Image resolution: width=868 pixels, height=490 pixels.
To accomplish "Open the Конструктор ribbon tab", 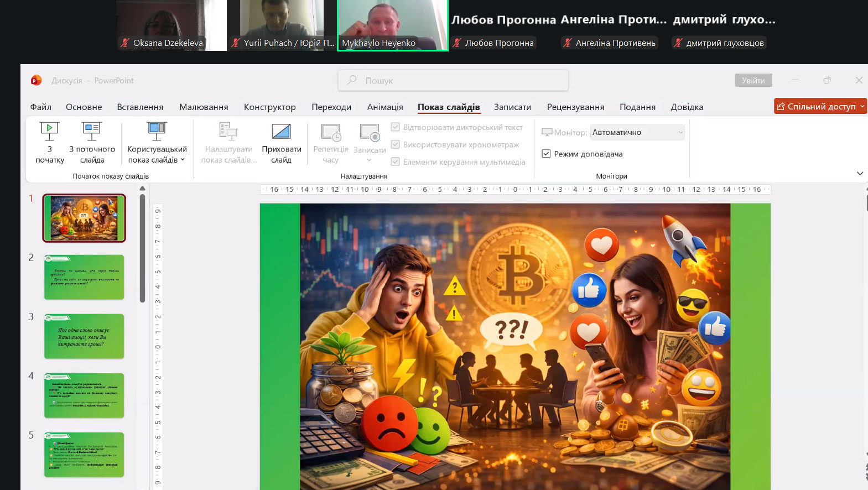I will [x=269, y=107].
